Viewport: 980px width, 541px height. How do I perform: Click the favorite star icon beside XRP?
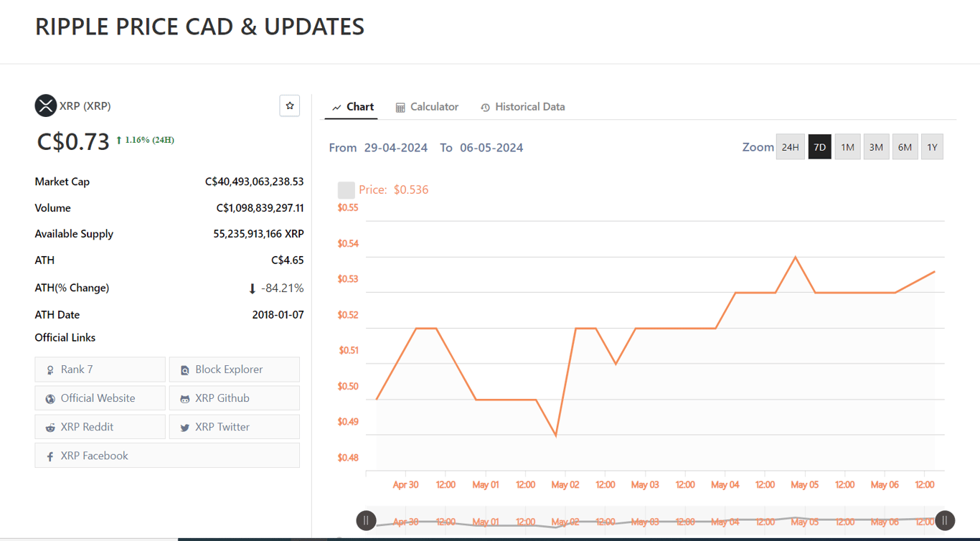coord(290,105)
